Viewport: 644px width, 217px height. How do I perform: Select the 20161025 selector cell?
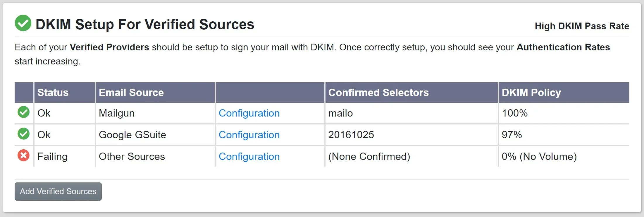pyautogui.click(x=351, y=135)
